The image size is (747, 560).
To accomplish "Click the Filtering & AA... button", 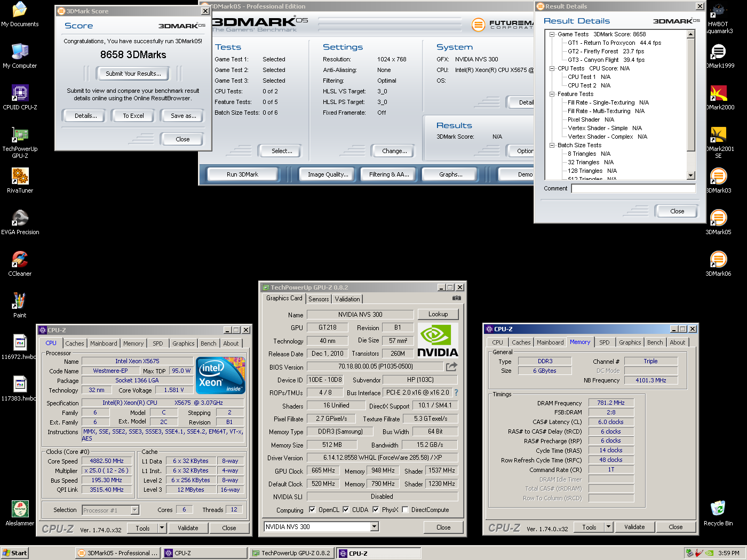I will 389,174.
